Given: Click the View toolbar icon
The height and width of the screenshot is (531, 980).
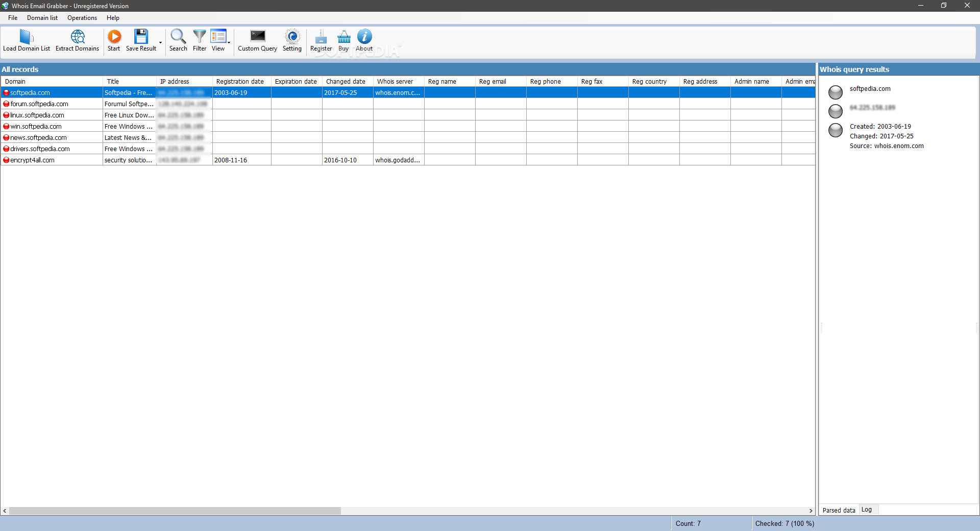Looking at the screenshot, I should [218, 36].
